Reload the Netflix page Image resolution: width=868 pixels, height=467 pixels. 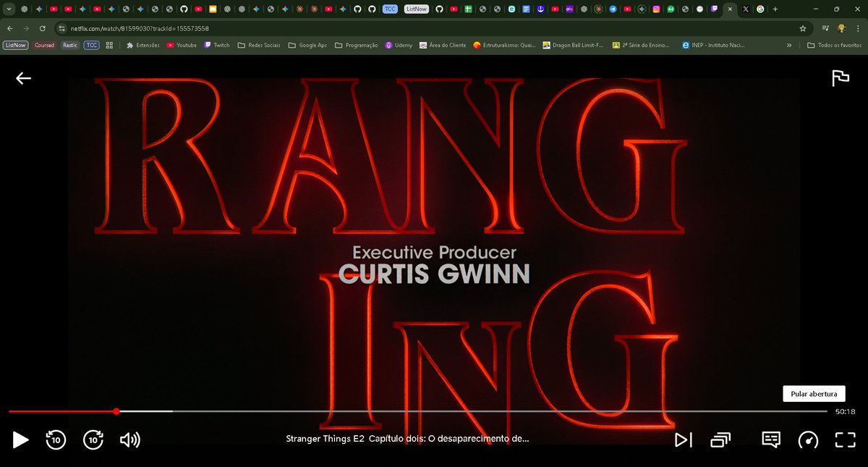(x=43, y=28)
